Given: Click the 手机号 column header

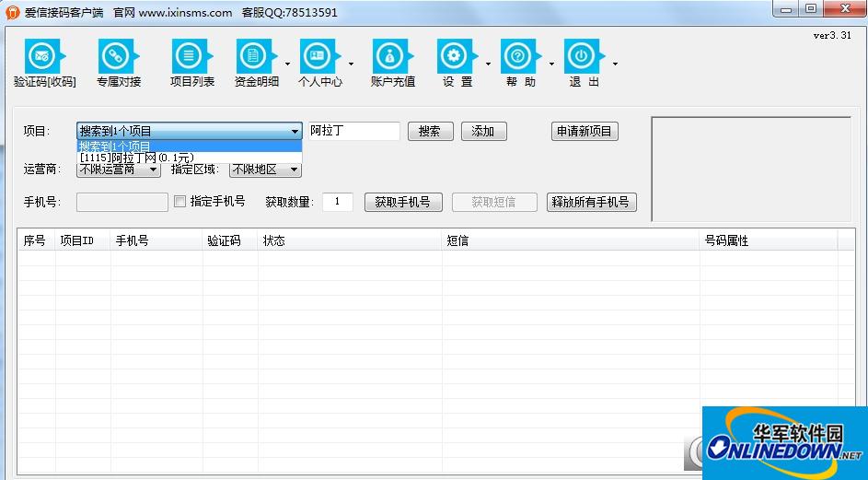Looking at the screenshot, I should [156, 240].
